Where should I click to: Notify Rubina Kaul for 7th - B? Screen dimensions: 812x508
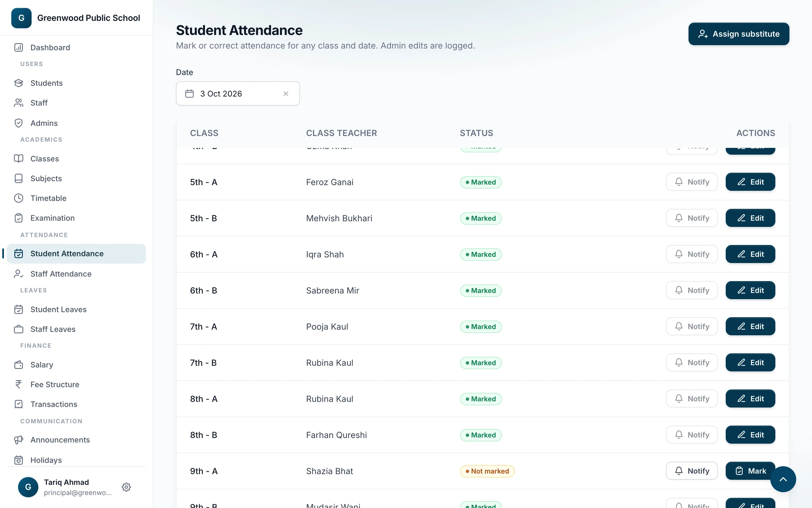692,363
